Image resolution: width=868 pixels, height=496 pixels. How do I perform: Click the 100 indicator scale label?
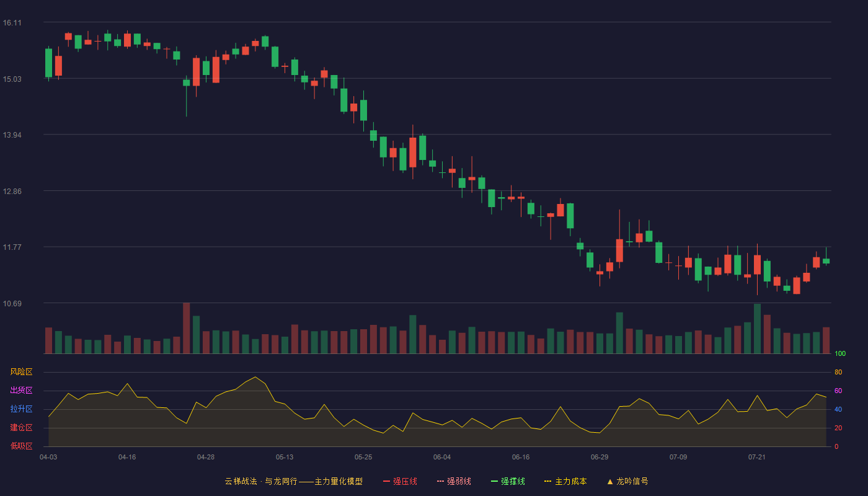coord(840,354)
